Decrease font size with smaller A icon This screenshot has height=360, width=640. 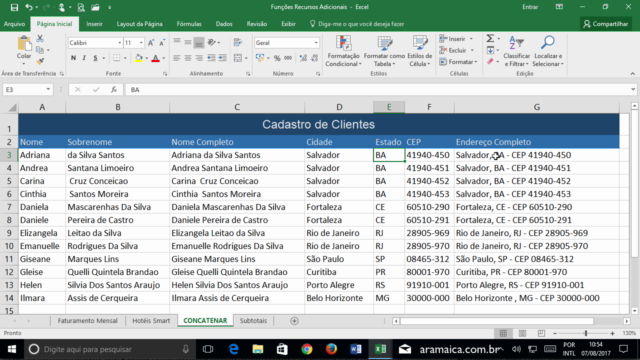pos(162,43)
